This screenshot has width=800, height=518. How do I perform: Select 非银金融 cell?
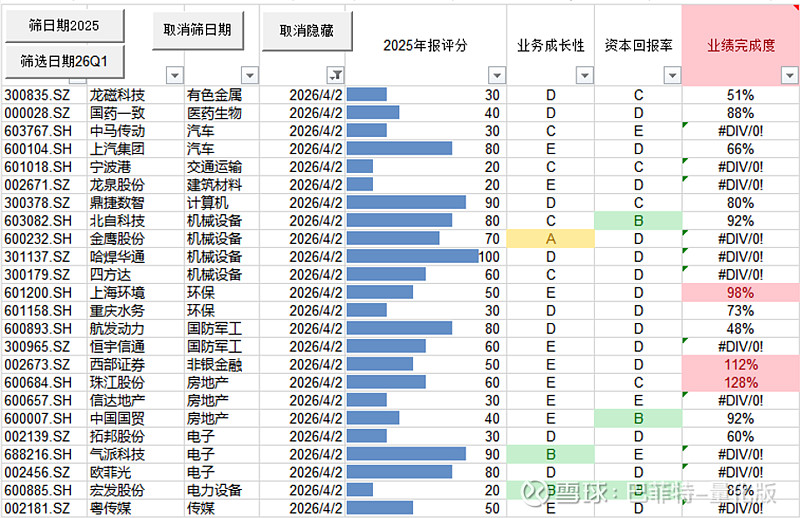coord(222,365)
